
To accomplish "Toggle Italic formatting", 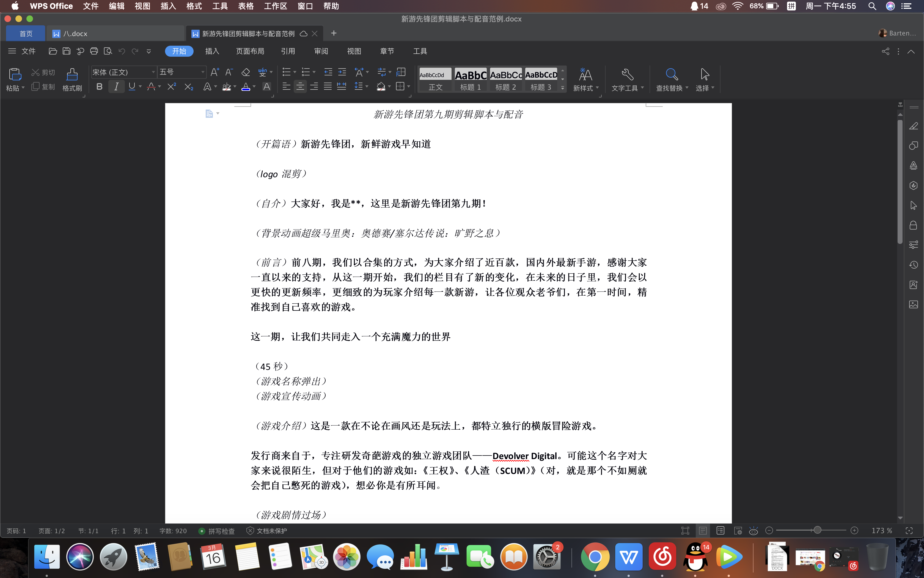I will click(116, 87).
